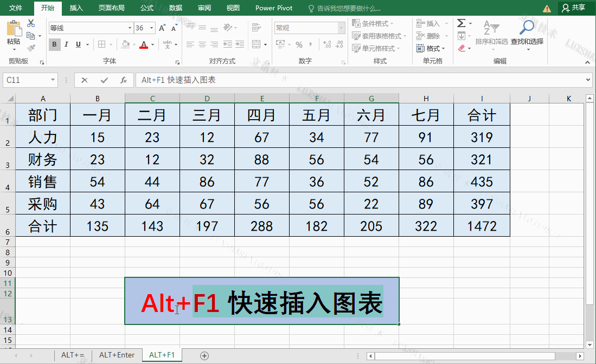This screenshot has height=364, width=596.
Task: Collapse the ribbon arrow
Action: point(588,62)
